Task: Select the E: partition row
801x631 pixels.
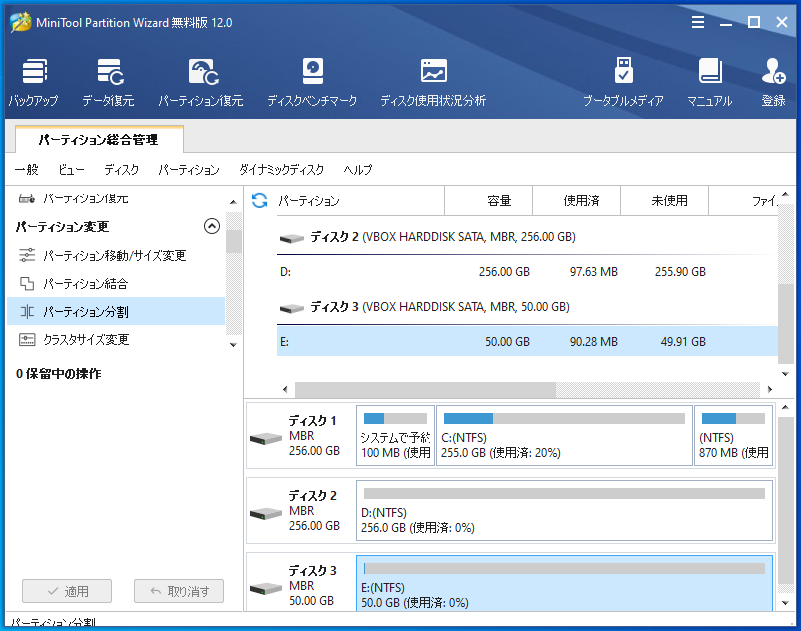Action: coord(527,341)
